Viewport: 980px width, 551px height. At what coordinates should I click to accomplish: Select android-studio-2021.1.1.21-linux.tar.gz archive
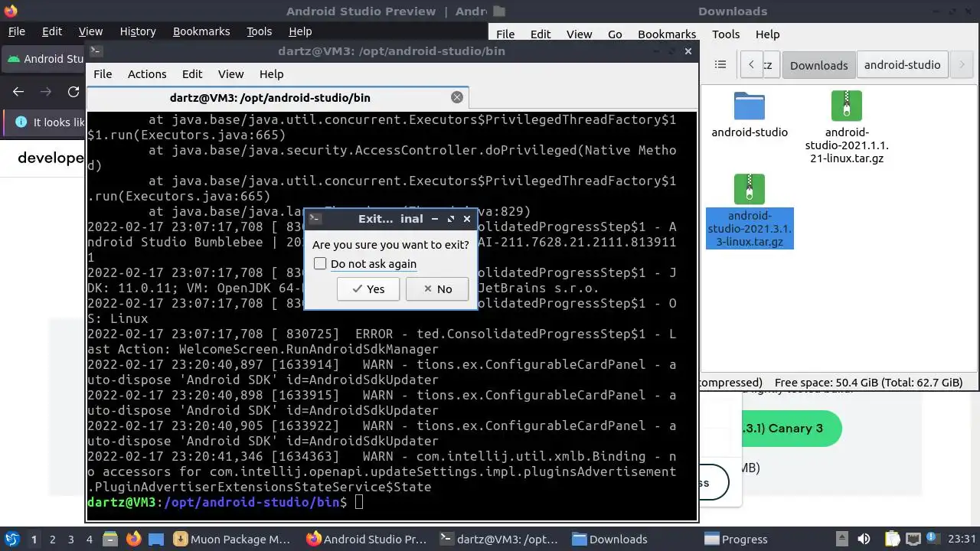[x=846, y=128]
